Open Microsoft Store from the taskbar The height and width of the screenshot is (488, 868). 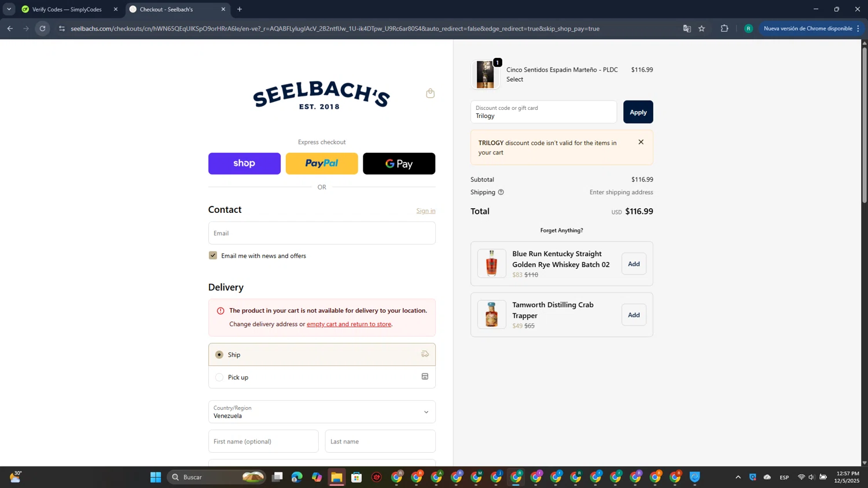pyautogui.click(x=356, y=477)
